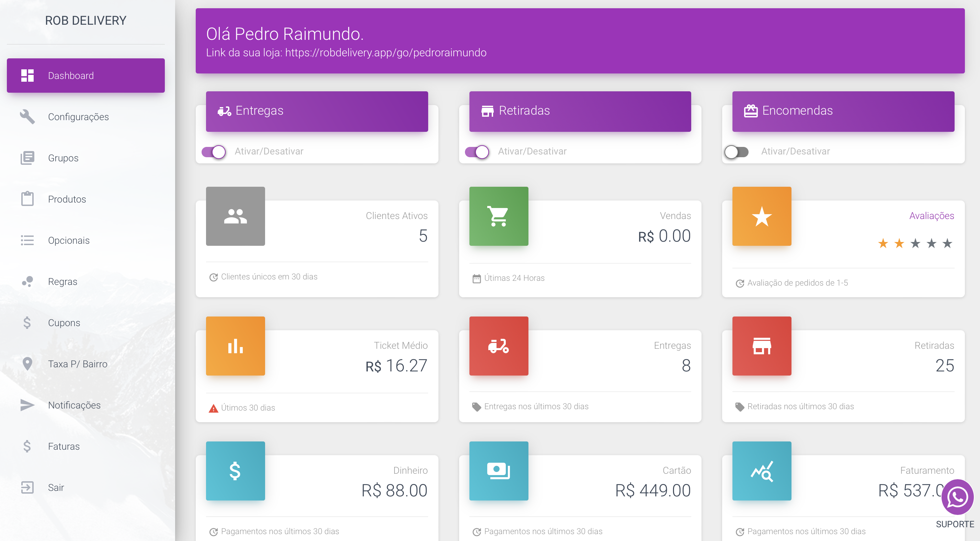980x541 pixels.
Task: Click the Faturamento analytics icon
Action: [762, 471]
